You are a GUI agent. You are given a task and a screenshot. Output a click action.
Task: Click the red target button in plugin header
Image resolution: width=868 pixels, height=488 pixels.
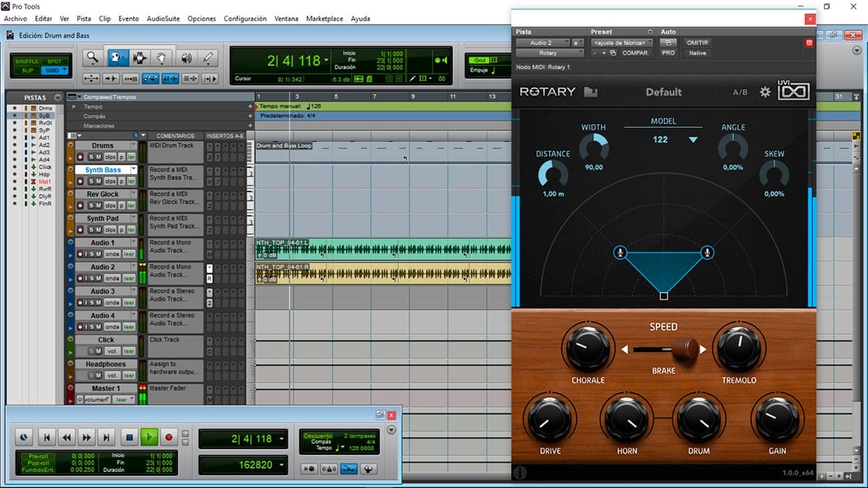click(x=809, y=43)
